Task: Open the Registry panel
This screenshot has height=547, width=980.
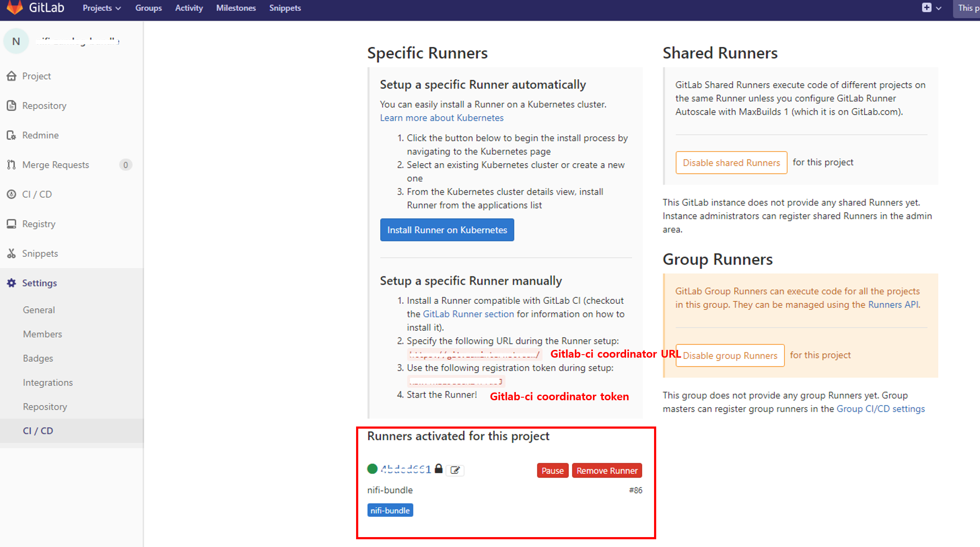Action: pyautogui.click(x=39, y=223)
